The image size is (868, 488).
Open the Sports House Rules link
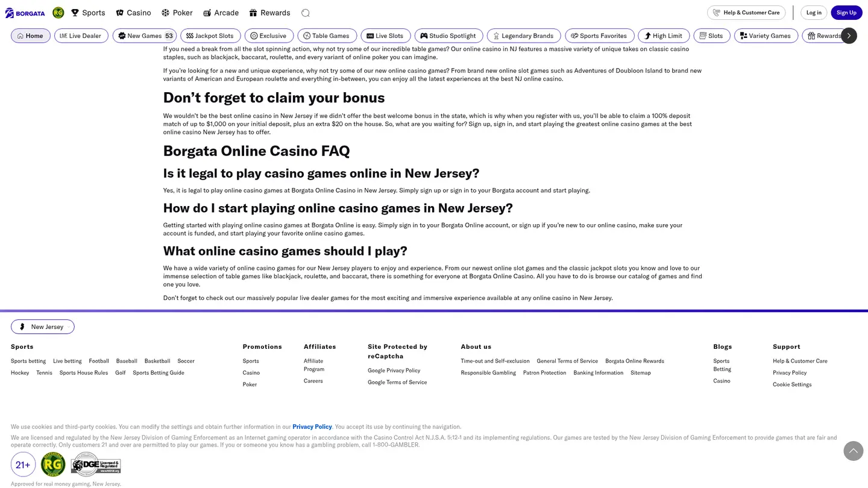pos(84,372)
